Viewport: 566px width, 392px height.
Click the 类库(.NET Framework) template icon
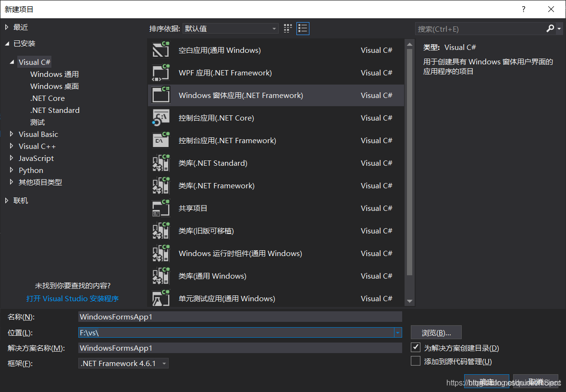tap(161, 185)
